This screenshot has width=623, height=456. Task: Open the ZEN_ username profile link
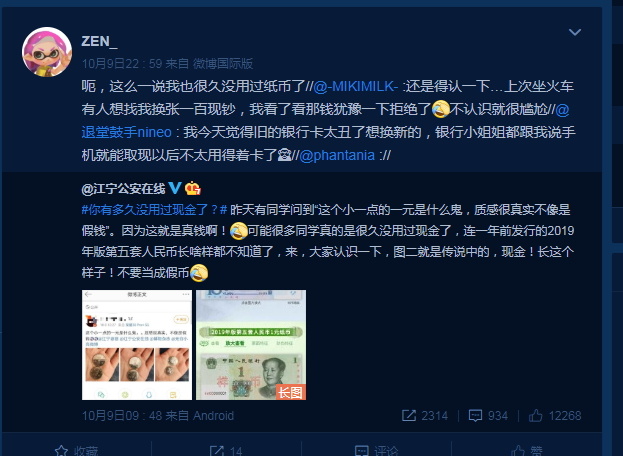tap(99, 41)
